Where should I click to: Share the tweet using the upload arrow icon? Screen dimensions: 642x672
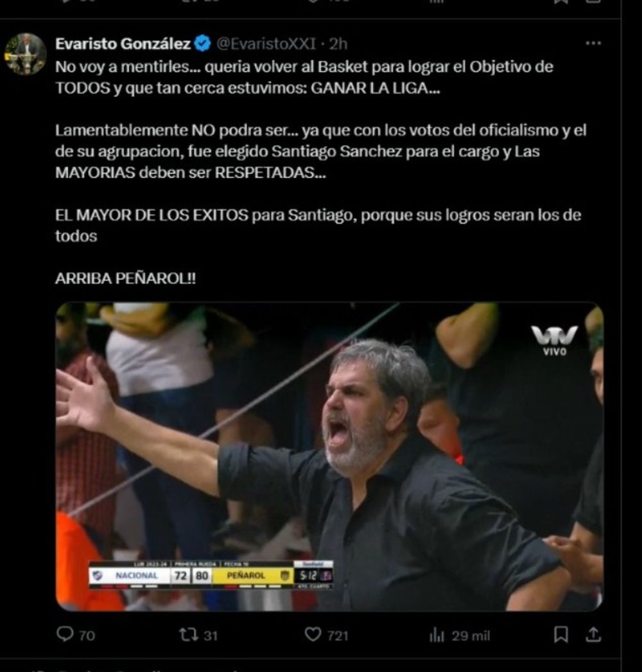pos(594,634)
